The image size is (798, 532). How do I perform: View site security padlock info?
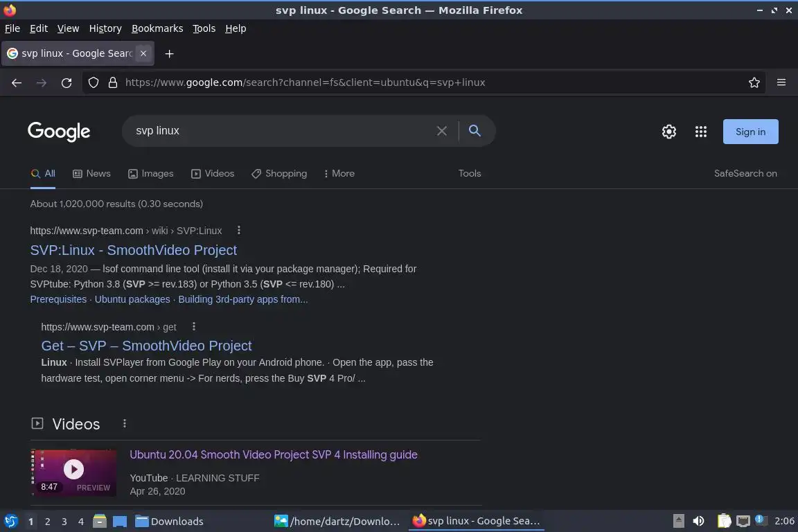(x=113, y=82)
